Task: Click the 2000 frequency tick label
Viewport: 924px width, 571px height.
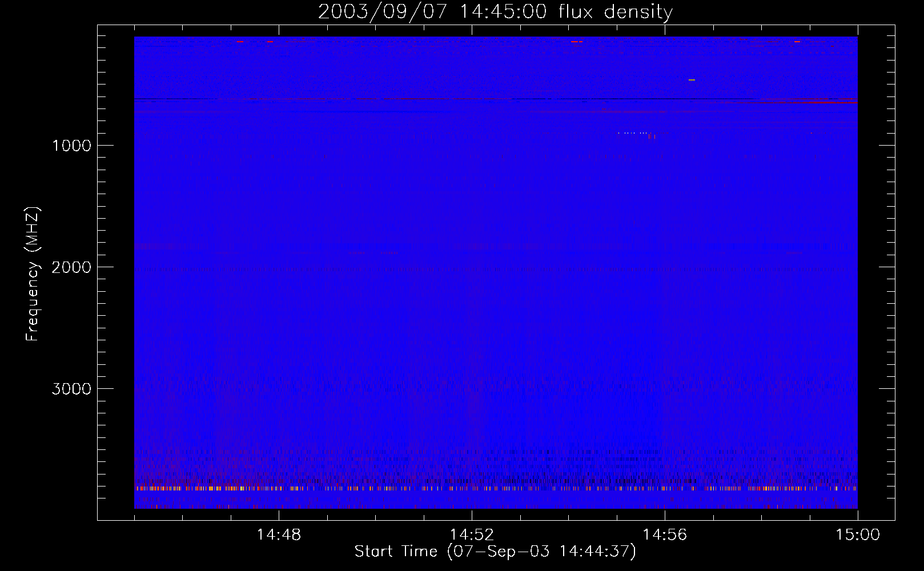Action: click(x=71, y=267)
